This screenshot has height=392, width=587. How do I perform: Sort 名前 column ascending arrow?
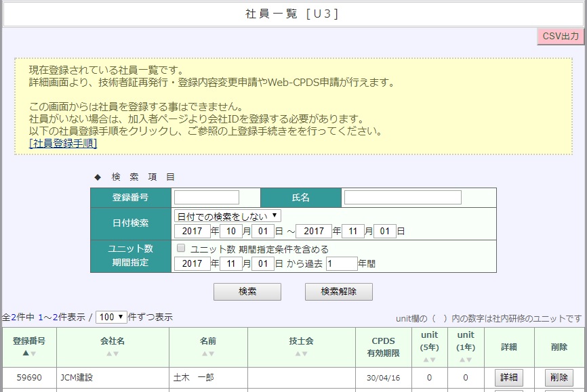click(x=205, y=353)
